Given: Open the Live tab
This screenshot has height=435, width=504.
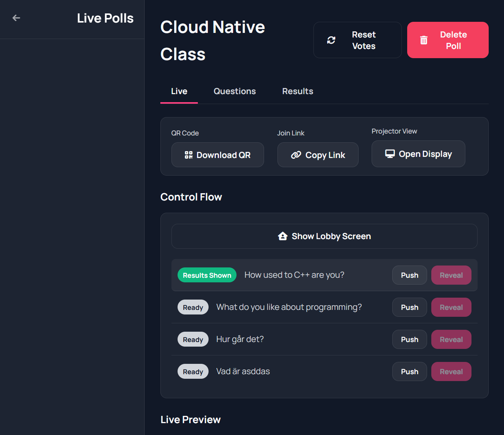Looking at the screenshot, I should (179, 91).
